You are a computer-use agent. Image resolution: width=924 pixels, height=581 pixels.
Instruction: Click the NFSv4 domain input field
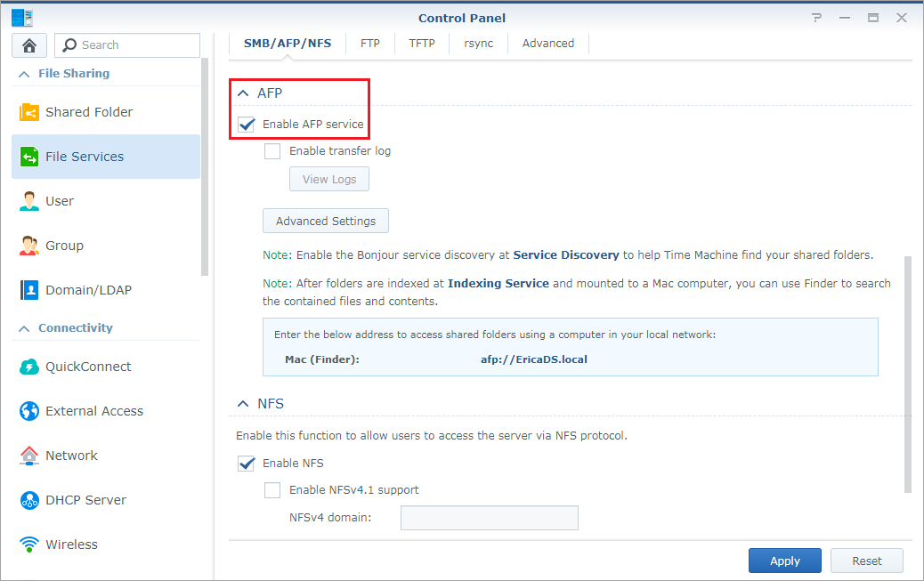pos(489,518)
